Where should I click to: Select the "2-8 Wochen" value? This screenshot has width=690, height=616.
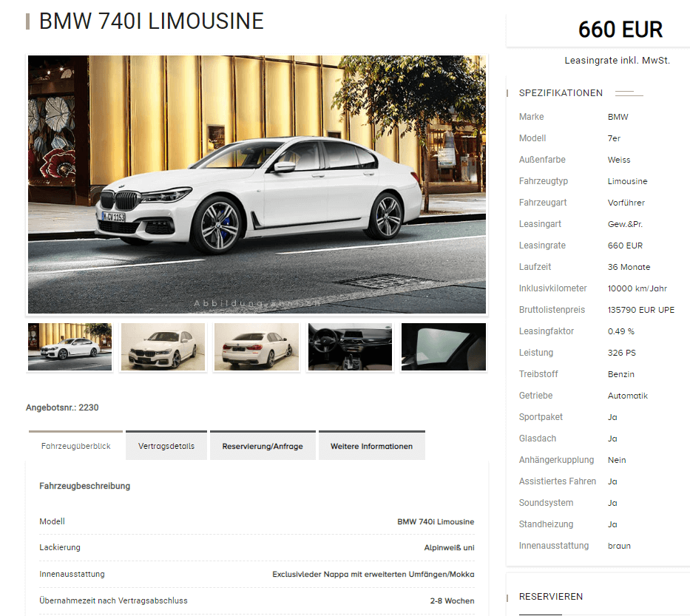(453, 601)
